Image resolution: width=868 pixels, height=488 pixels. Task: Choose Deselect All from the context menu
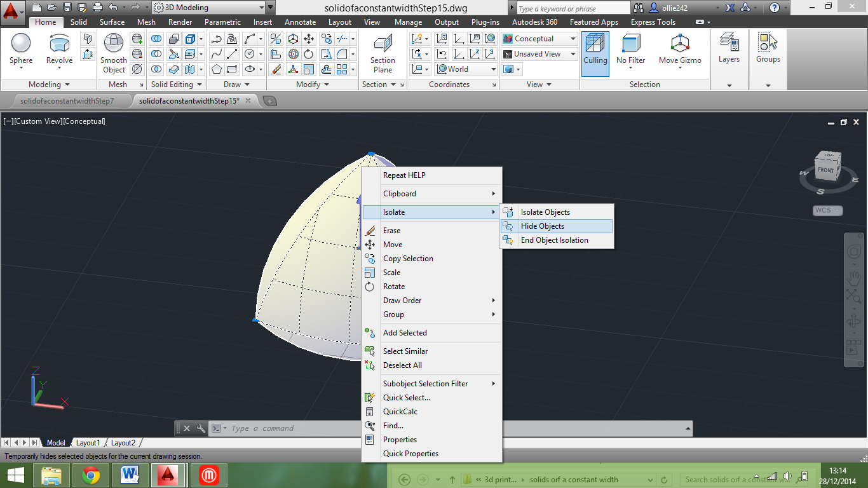[431, 365]
